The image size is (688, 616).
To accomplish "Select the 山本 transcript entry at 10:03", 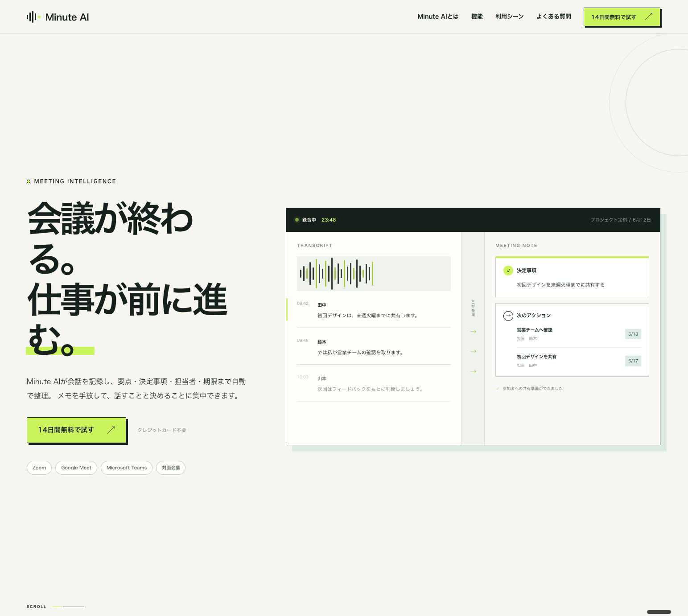I will pos(374,383).
